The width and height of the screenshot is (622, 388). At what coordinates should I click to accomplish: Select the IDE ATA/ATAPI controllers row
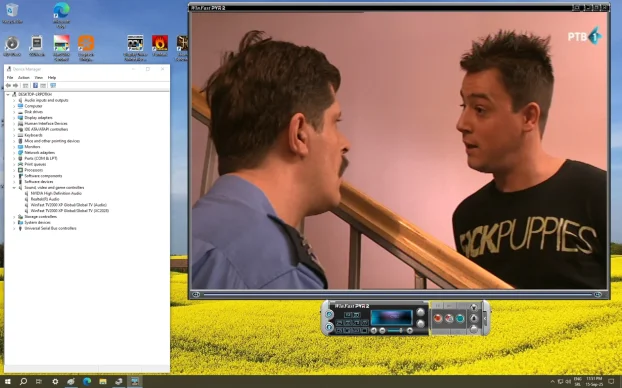coord(46,129)
